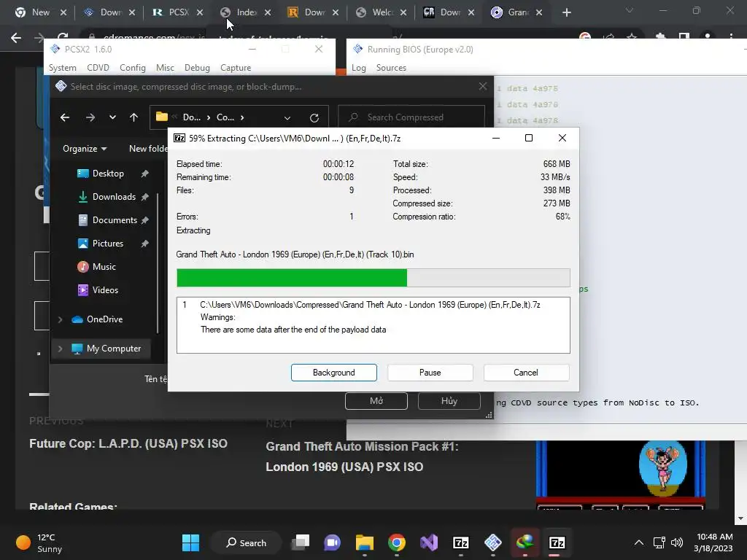Image resolution: width=747 pixels, height=560 pixels.
Task: Switch to the PCSX browser tab
Action: tap(179, 12)
